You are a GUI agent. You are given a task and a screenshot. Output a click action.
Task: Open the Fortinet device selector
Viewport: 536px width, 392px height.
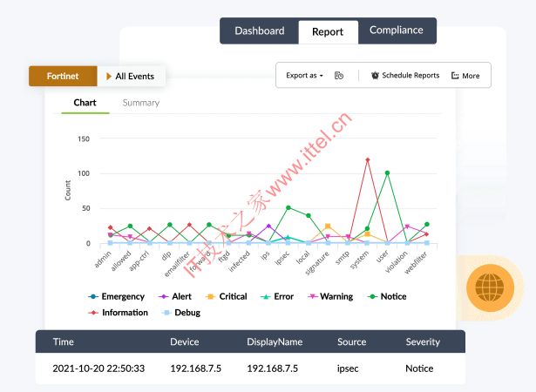[x=63, y=77]
